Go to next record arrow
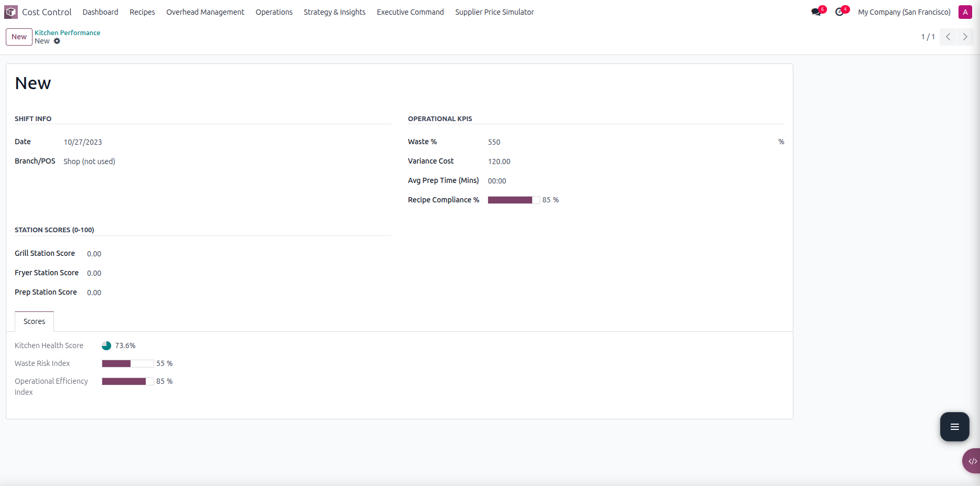The width and height of the screenshot is (980, 486). click(x=965, y=37)
